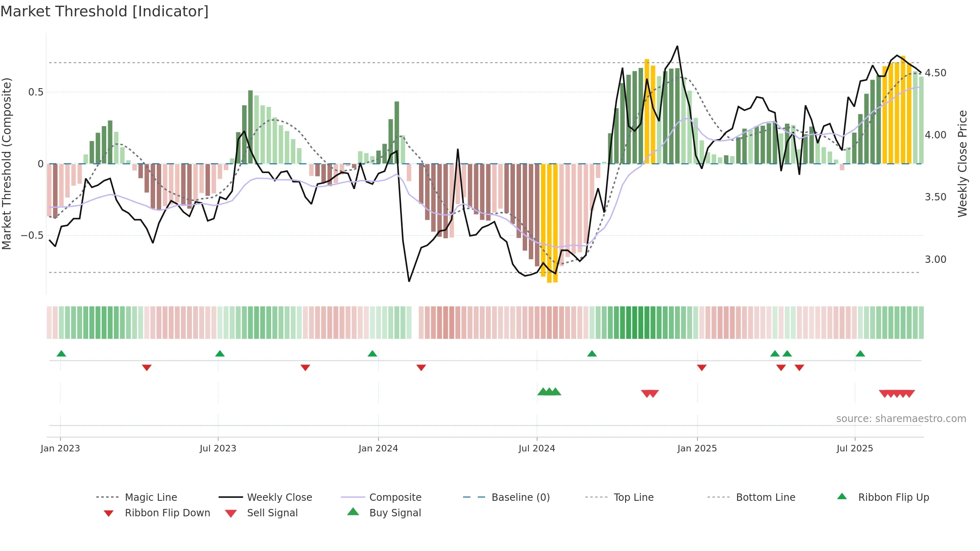Image resolution: width=980 pixels, height=551 pixels.
Task: Toggle the Sell Signal legend entry
Action: click(261, 513)
